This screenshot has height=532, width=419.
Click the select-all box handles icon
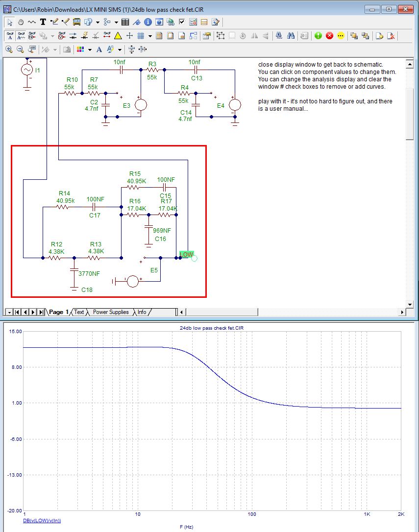point(221,36)
